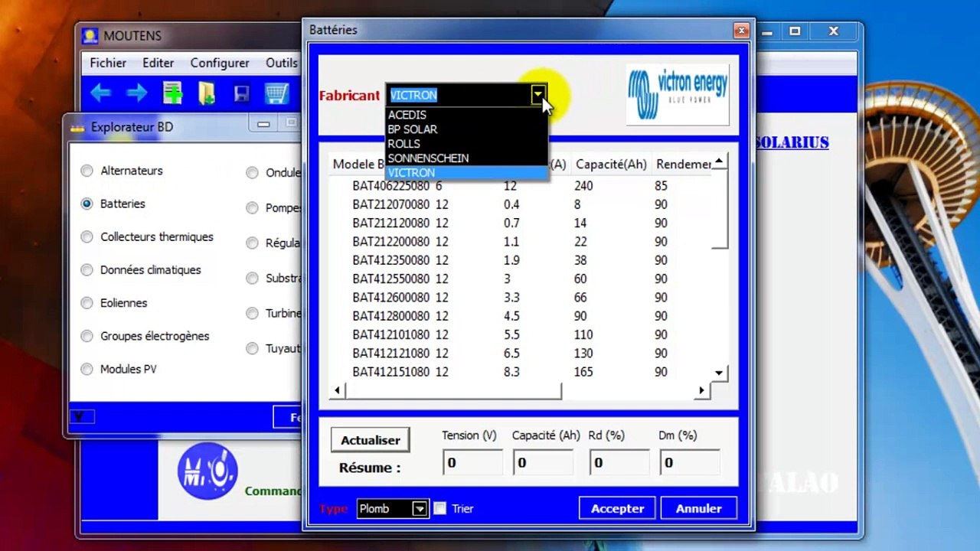This screenshot has width=980, height=551.
Task: Open the Fichier menu
Action: click(x=108, y=63)
